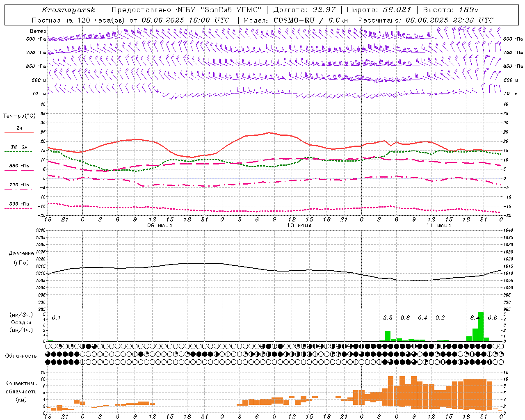The width and height of the screenshot is (525, 420).
Task: Click the Рассчитано: 08.06.2025 22:38 UTC text
Action: pos(426,20)
